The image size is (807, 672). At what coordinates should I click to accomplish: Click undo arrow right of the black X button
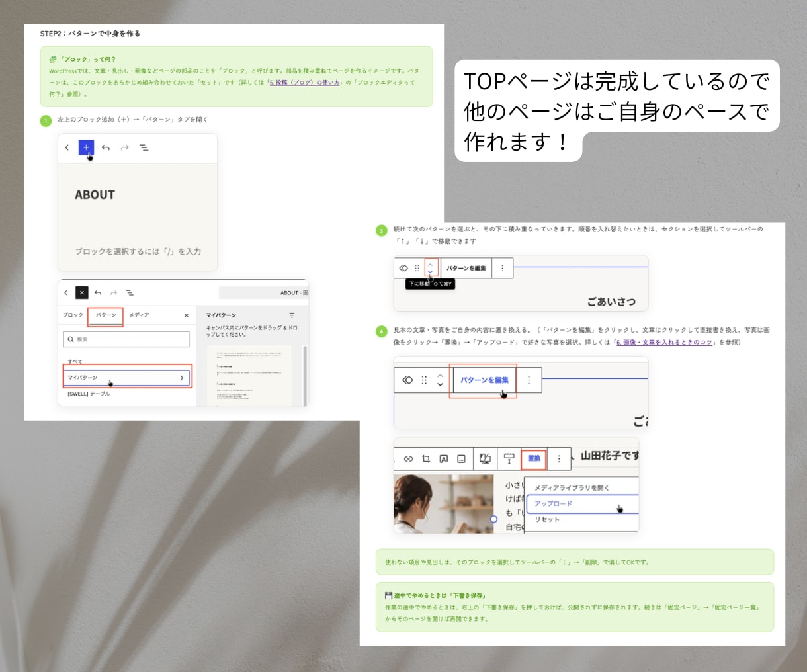coord(98,292)
